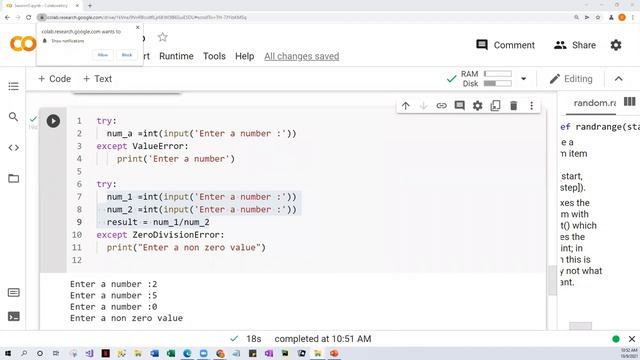Viewport: 640px width, 360px height.
Task: Bookmark the page with the star in address bar
Action: click(x=598, y=18)
